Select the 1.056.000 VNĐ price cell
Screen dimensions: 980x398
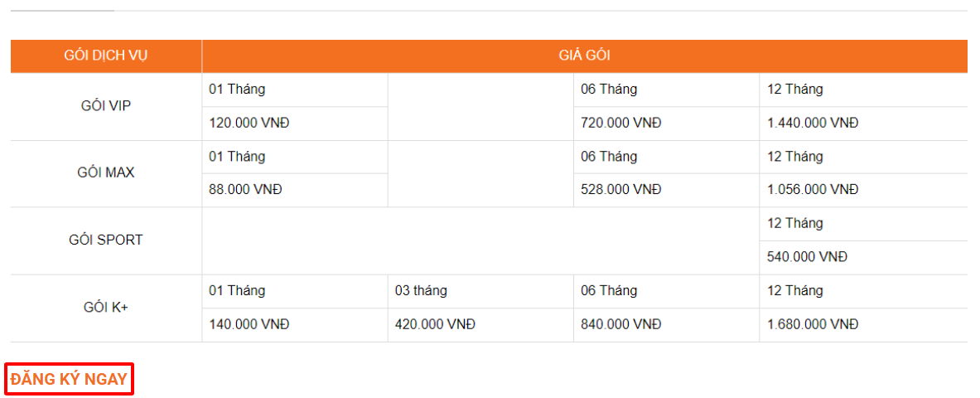[813, 190]
